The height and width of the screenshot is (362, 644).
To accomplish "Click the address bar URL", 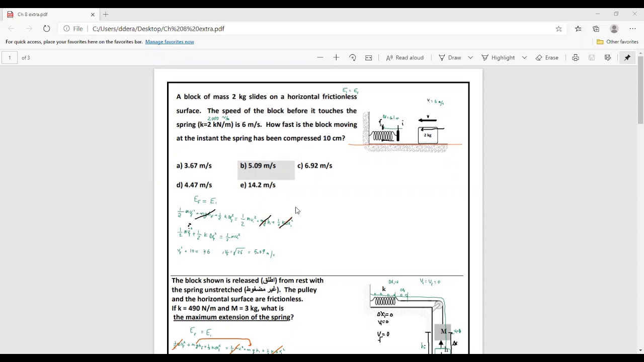I will tap(158, 29).
